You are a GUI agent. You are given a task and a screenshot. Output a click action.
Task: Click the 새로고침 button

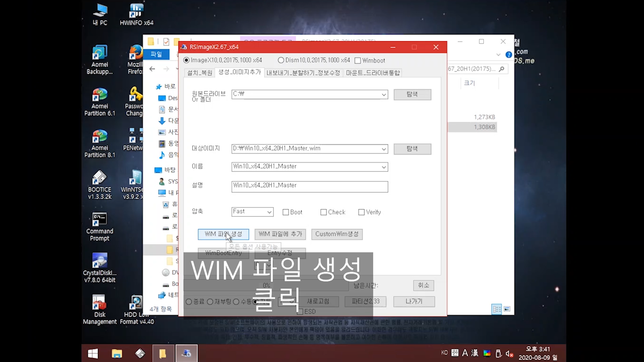(x=318, y=302)
